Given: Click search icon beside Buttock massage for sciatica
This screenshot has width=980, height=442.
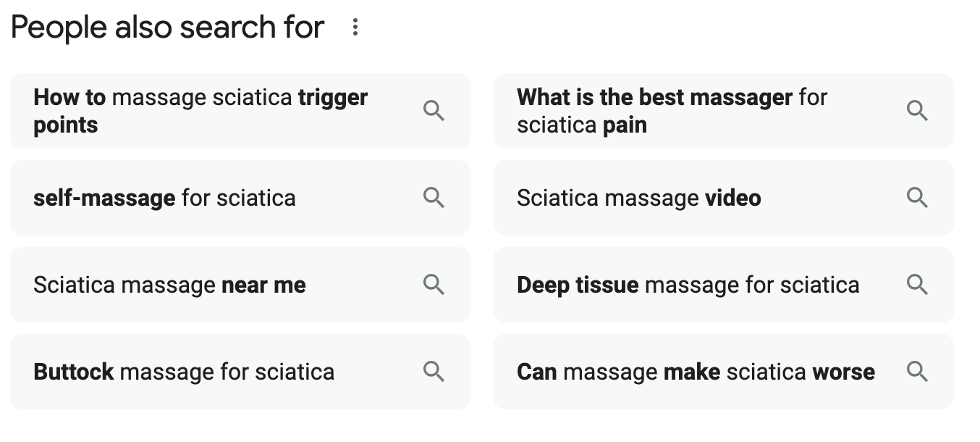Looking at the screenshot, I should tap(434, 372).
